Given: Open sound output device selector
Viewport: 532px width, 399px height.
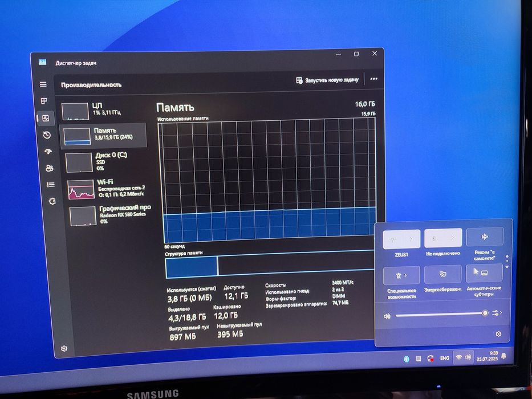Looking at the screenshot, I should (497, 312).
